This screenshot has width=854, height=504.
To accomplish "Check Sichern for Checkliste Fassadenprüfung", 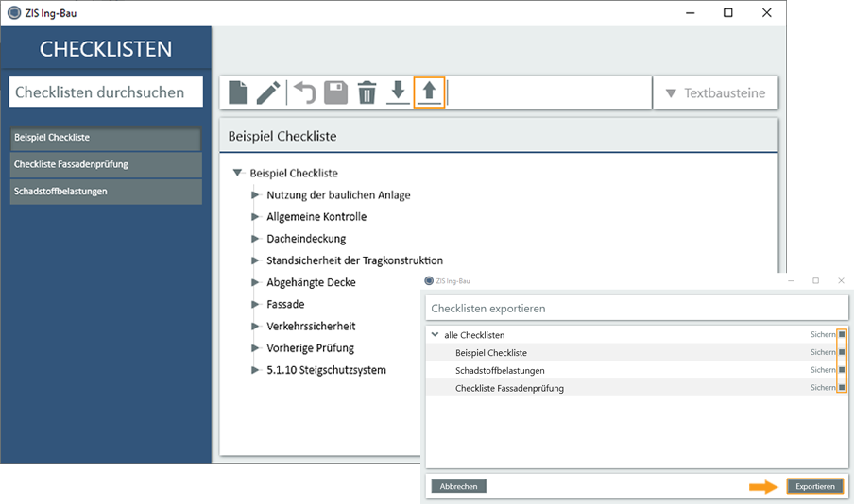I will tap(842, 388).
